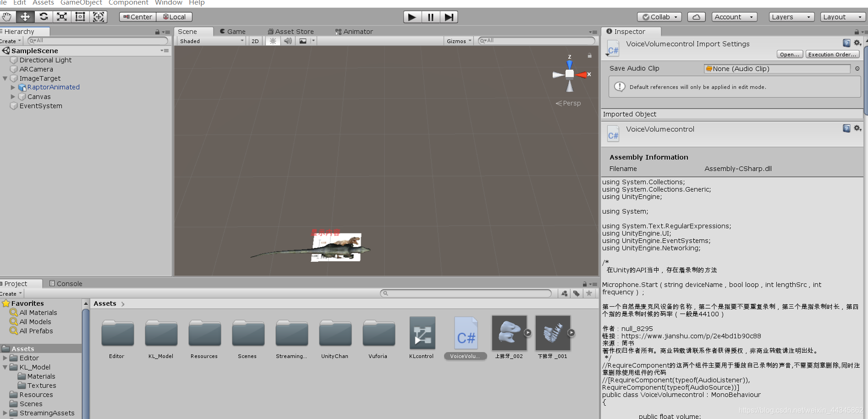The image size is (868, 419).
Task: Click the Execution Order button
Action: tap(832, 54)
